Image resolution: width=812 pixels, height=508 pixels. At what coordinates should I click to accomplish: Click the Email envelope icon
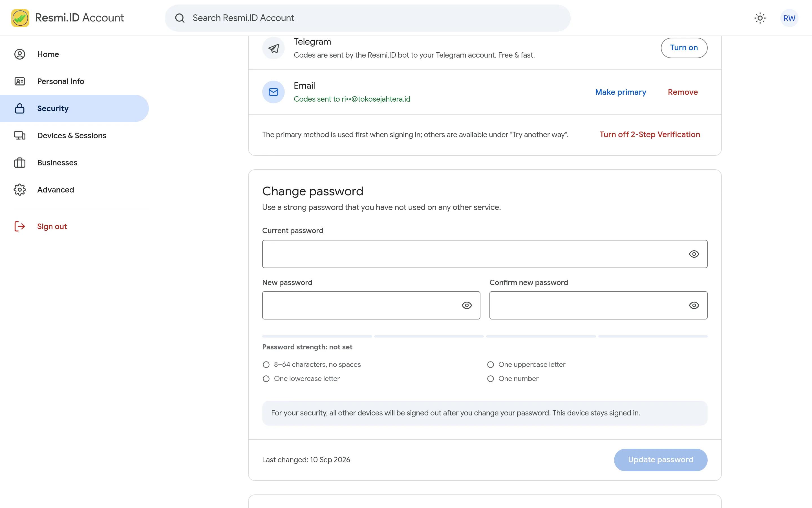(273, 92)
